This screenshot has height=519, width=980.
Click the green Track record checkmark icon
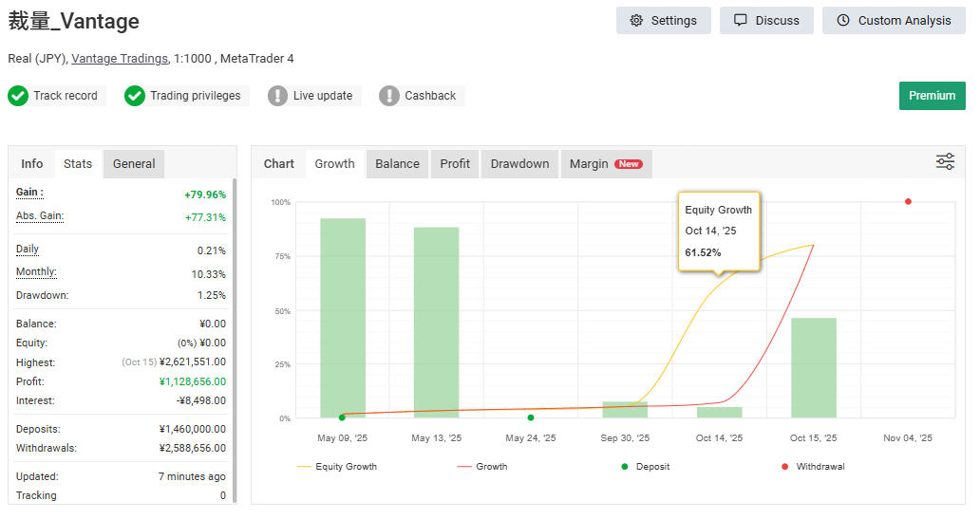click(18, 96)
